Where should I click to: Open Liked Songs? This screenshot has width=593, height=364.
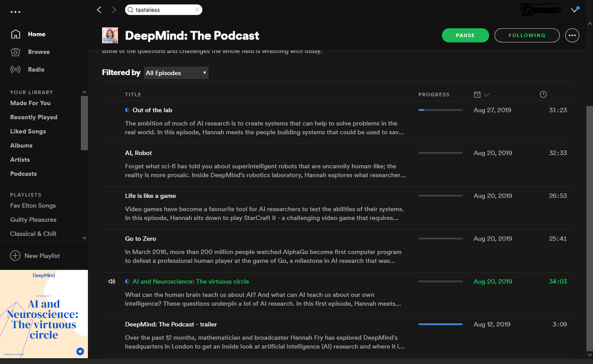tap(28, 131)
